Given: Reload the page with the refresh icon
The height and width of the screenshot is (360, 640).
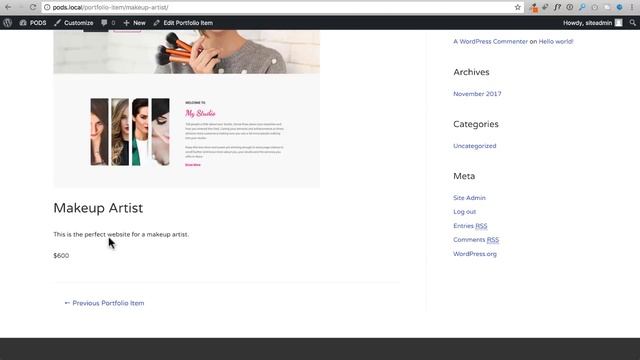Looking at the screenshot, I should 33,7.
